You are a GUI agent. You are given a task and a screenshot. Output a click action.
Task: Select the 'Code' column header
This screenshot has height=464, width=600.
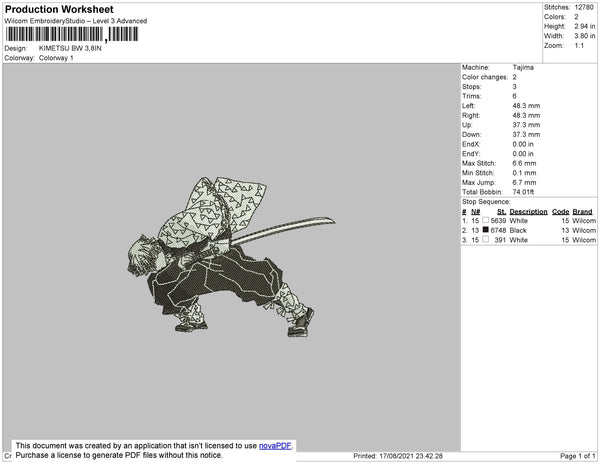point(561,212)
